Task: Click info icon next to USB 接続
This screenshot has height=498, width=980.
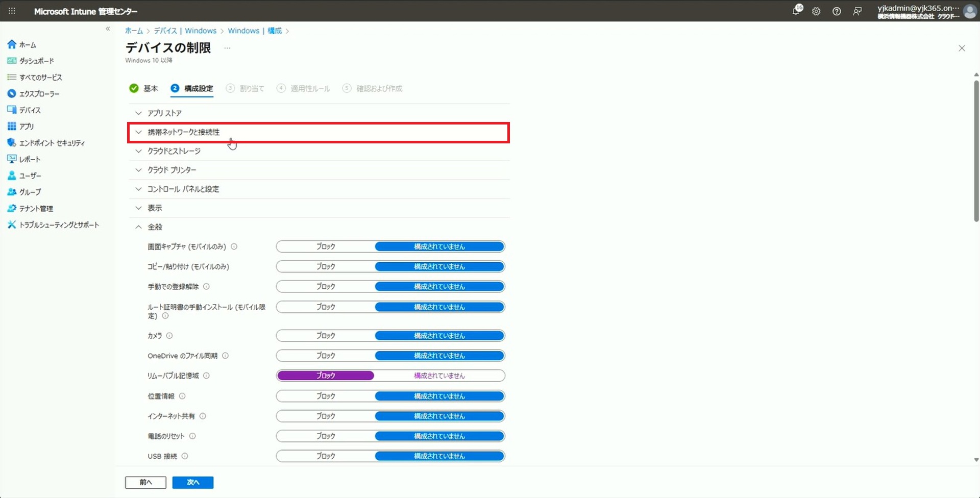Action: click(x=185, y=456)
